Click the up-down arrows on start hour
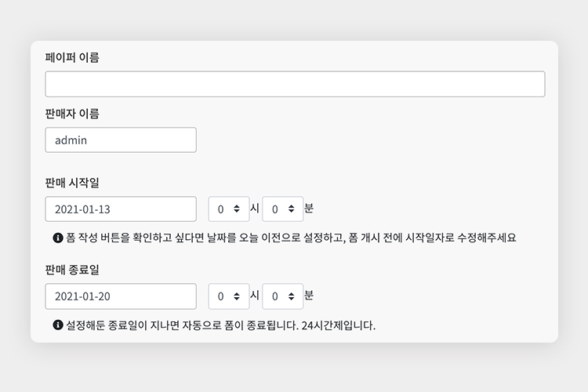The height and width of the screenshot is (392, 588). pyautogui.click(x=237, y=209)
